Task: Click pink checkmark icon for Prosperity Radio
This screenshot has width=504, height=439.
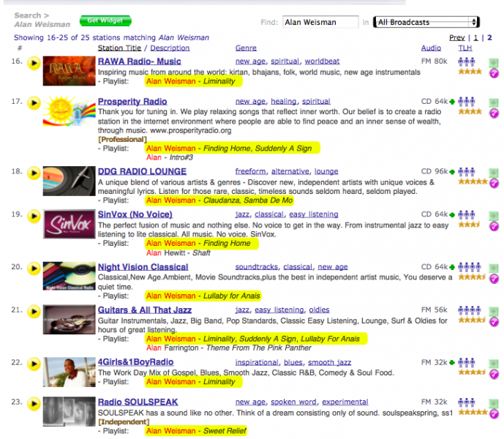Action: pos(494,113)
